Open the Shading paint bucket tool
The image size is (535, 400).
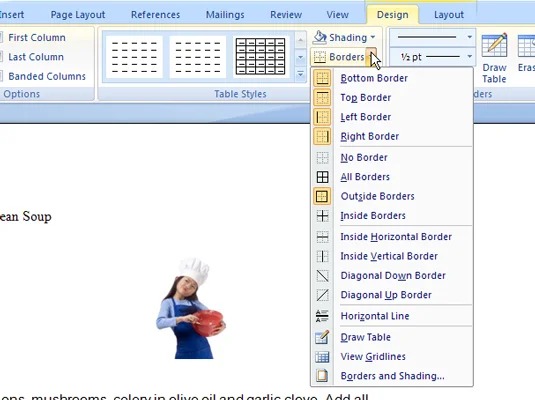pos(344,37)
